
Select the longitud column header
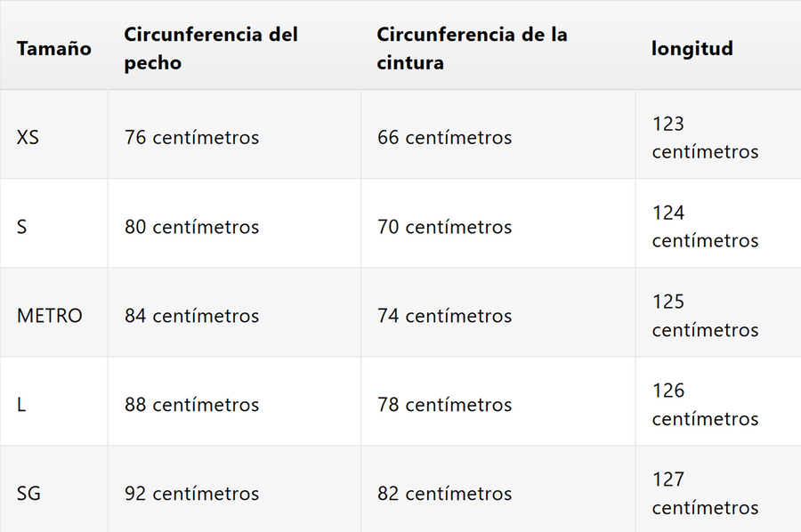(692, 49)
